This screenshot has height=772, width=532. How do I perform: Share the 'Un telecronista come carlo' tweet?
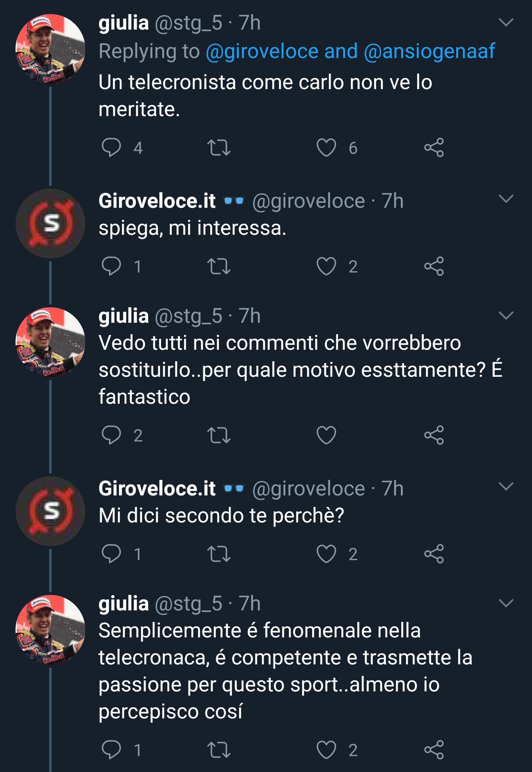click(x=434, y=148)
